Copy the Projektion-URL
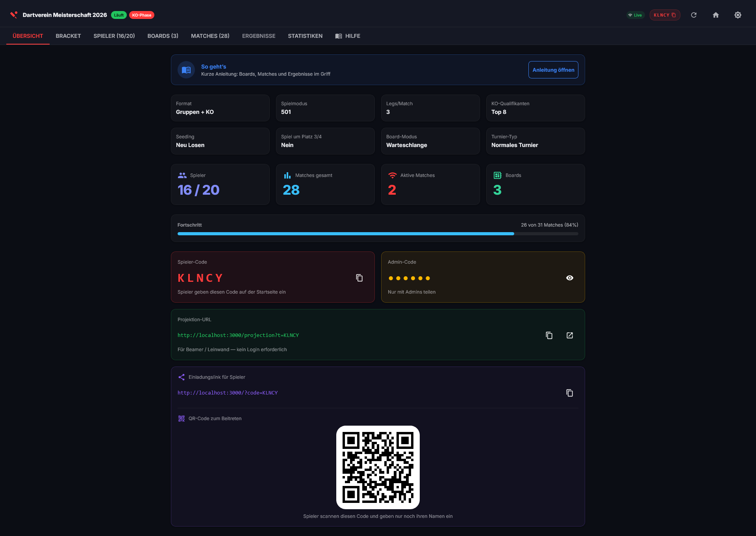 [549, 335]
